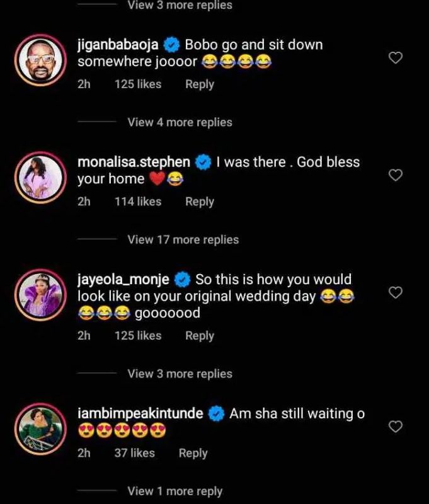This screenshot has width=429, height=504.
Task: Open the iambimpeakintunde username link
Action: 140,414
